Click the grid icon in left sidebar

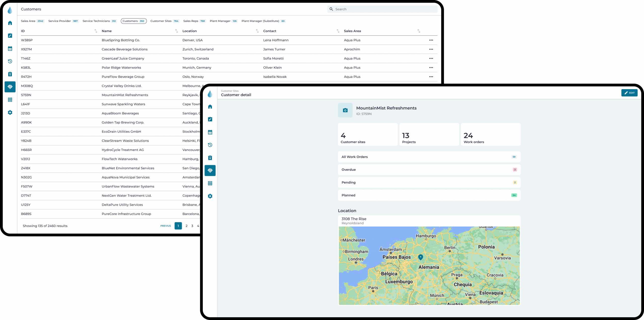[10, 100]
